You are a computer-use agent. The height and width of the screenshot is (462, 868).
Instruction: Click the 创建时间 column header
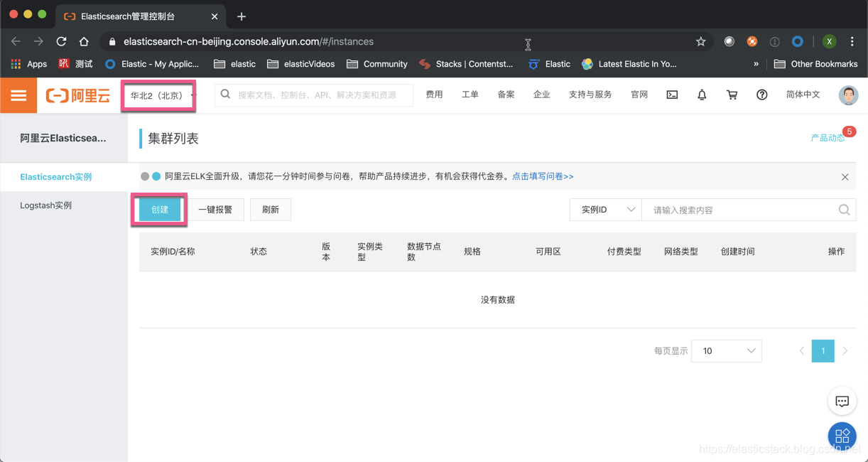[x=737, y=252]
